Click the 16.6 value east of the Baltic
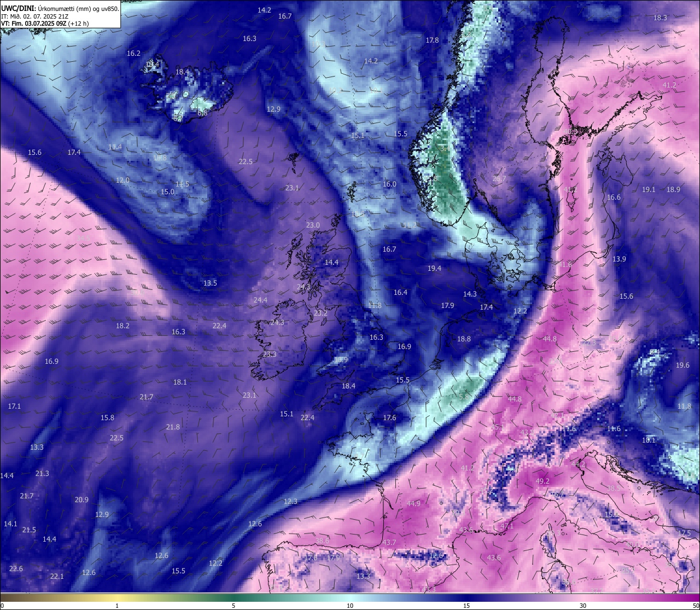The image size is (700, 610). point(614,197)
